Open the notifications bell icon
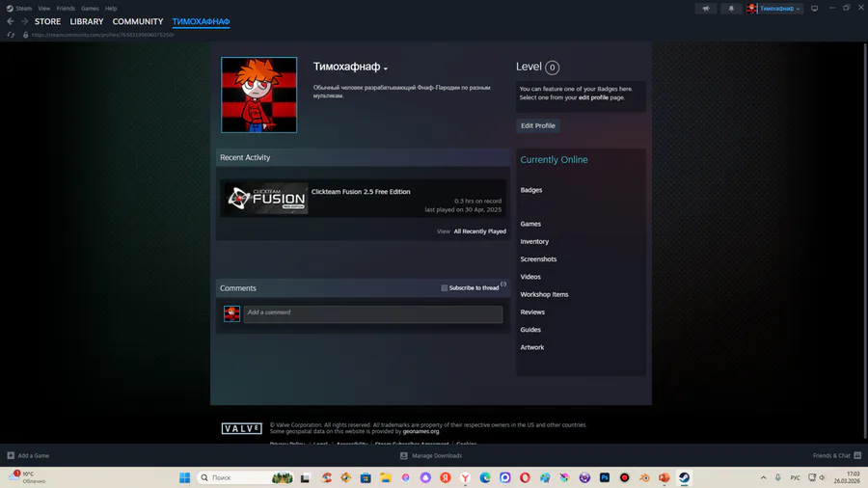 731,9
